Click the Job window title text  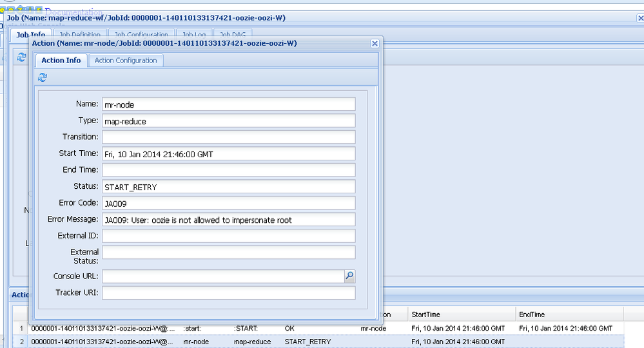(146, 17)
